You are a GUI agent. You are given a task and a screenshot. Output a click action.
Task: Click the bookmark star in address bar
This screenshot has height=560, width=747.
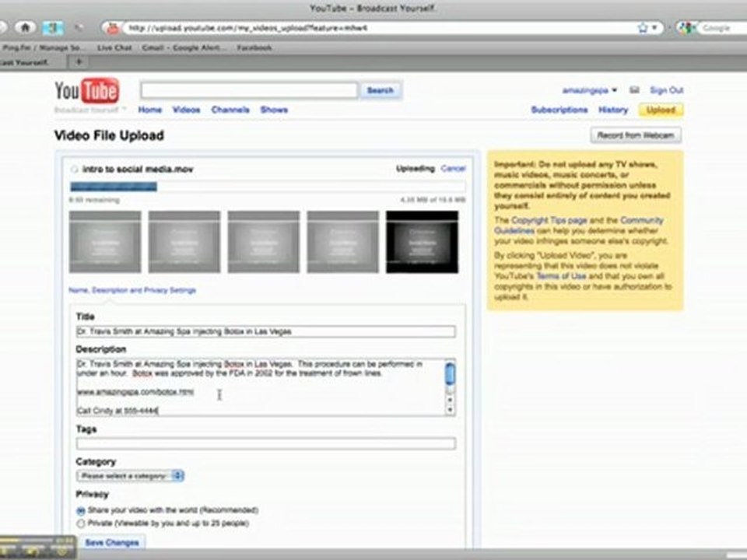tap(643, 28)
